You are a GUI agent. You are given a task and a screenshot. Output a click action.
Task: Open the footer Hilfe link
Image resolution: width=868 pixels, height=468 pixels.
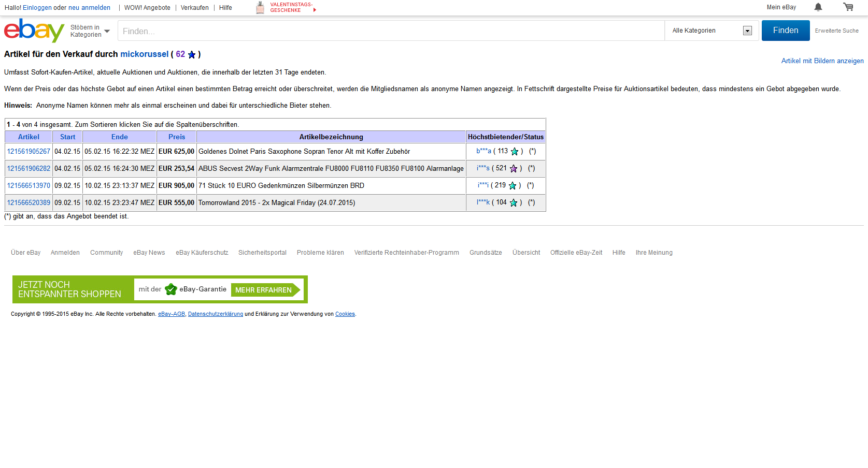[619, 253]
